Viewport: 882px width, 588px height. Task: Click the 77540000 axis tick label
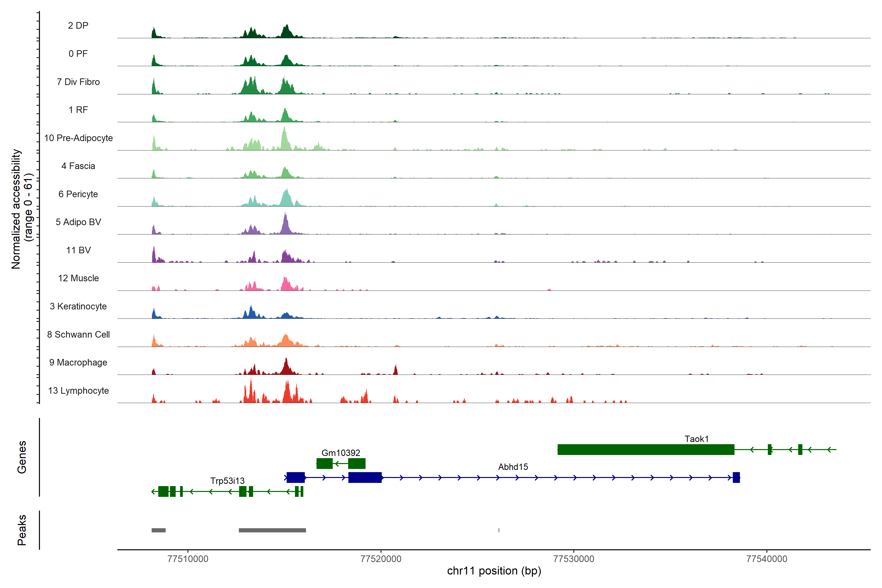(x=767, y=559)
